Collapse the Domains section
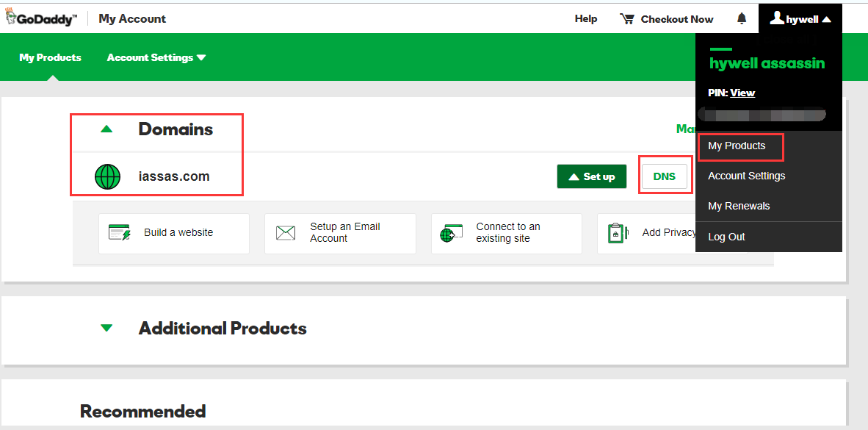The image size is (868, 430). (107, 128)
